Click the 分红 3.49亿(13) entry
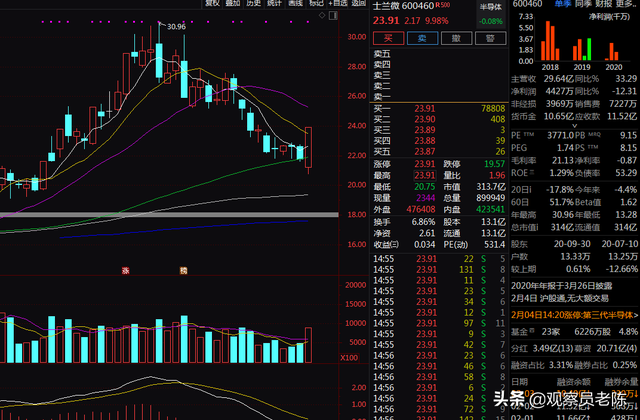 (540, 349)
